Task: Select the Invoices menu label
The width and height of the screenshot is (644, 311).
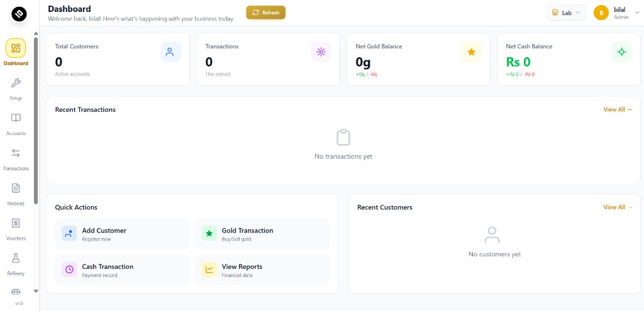Action: point(16,204)
